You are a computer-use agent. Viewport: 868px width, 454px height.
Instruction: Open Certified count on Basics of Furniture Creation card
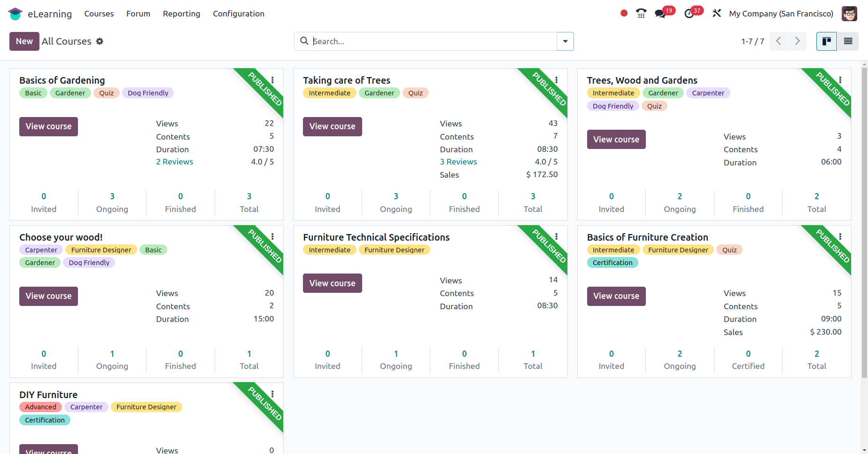click(x=748, y=360)
